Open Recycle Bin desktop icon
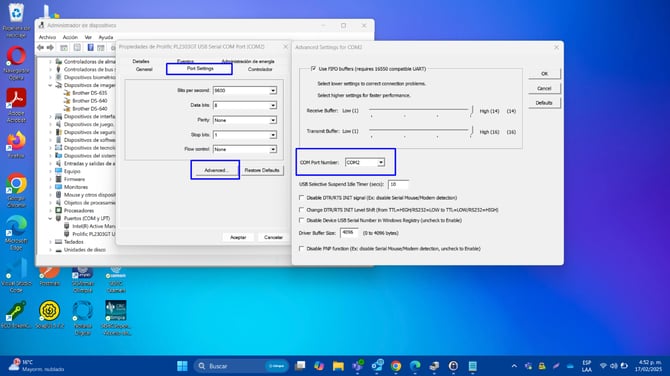This screenshot has width=670, height=376. tap(16, 21)
